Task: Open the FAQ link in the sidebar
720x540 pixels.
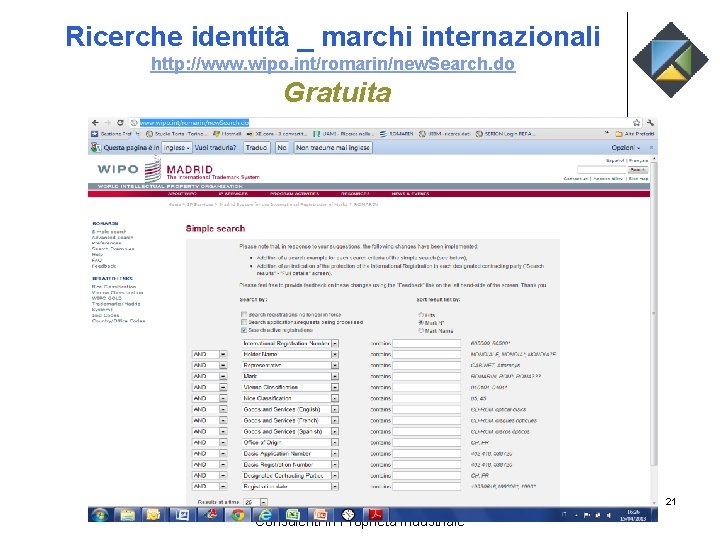Action: coord(97,260)
